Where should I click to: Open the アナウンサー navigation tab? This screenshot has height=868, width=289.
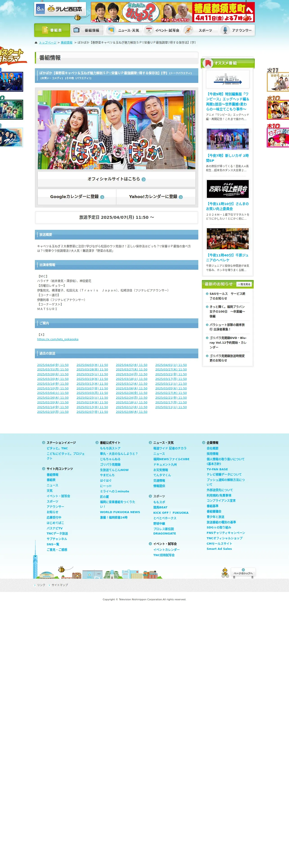237,30
